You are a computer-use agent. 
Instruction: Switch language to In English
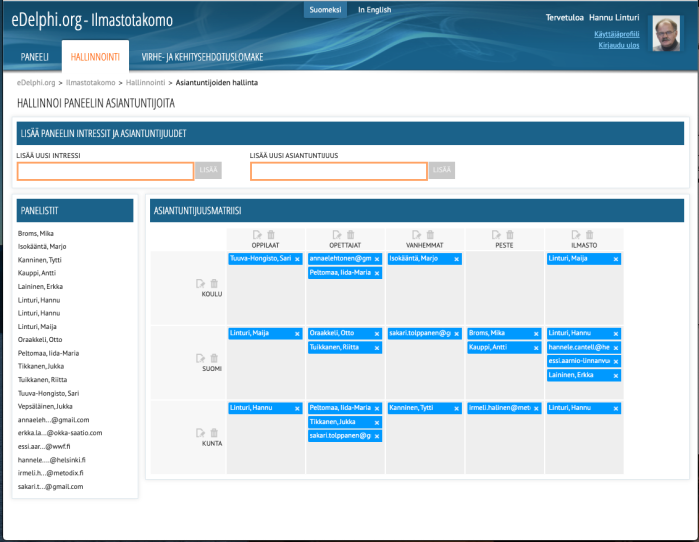click(x=375, y=9)
